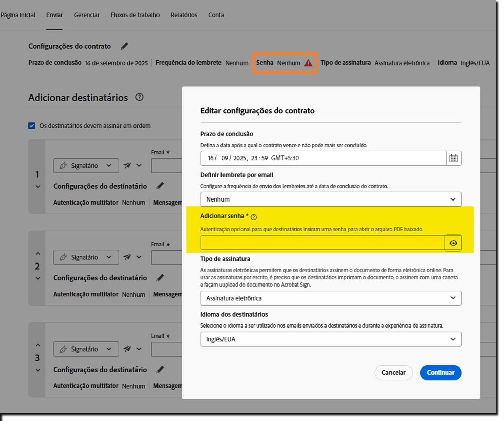504x421 pixels.
Task: Uncheck Os destinatários devem assinar em ordem
Action: (x=31, y=126)
